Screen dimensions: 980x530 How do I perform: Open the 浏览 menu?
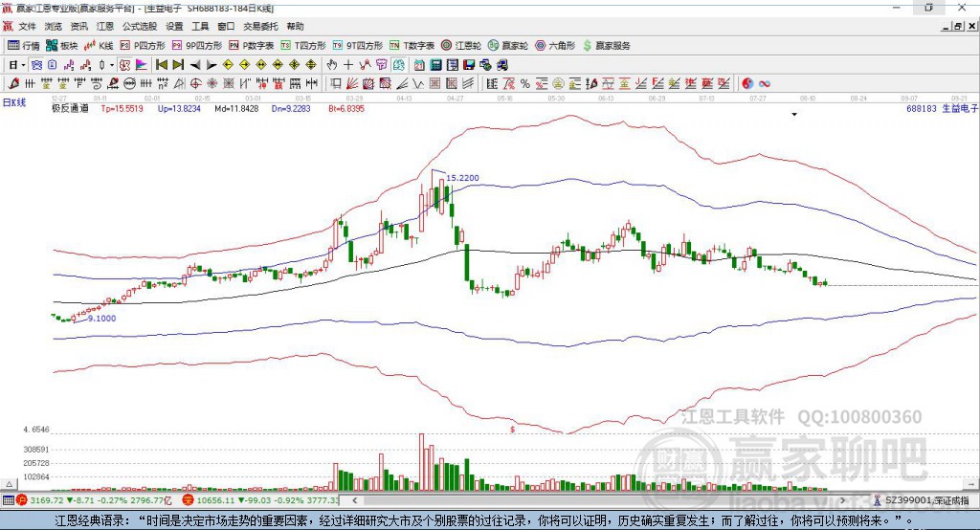coord(54,26)
